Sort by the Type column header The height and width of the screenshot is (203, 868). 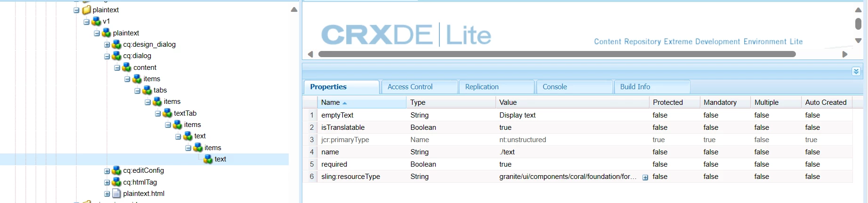click(451, 102)
